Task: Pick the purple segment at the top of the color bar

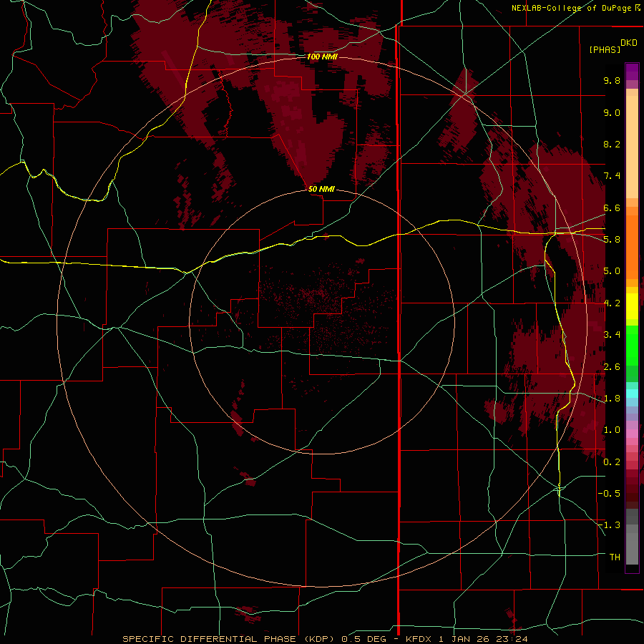Action: [632, 72]
